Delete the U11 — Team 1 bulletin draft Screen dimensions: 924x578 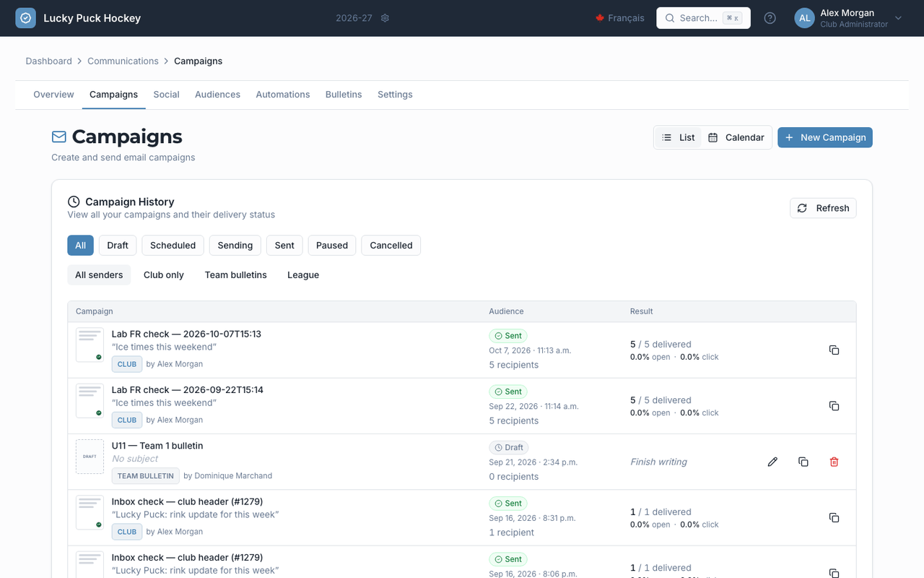coord(834,462)
